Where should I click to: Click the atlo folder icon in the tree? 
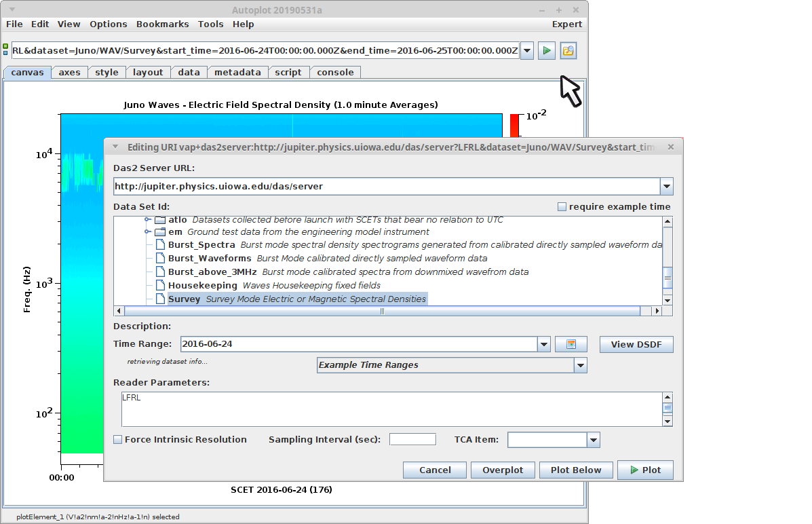point(160,220)
